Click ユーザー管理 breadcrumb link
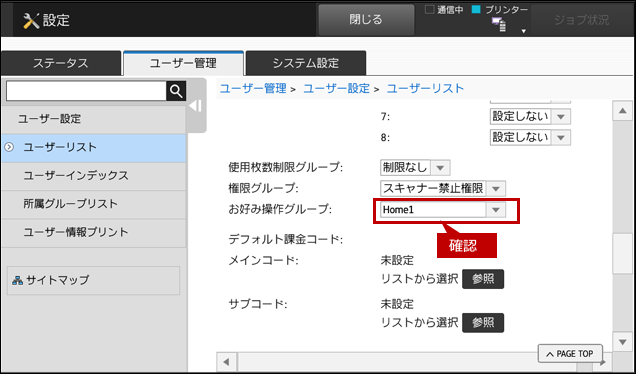This screenshot has height=374, width=636. click(253, 88)
